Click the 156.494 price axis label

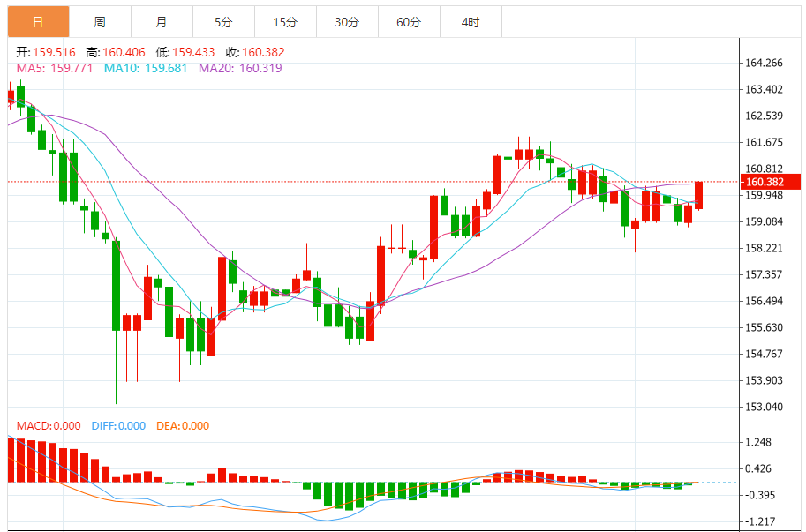pos(764,302)
